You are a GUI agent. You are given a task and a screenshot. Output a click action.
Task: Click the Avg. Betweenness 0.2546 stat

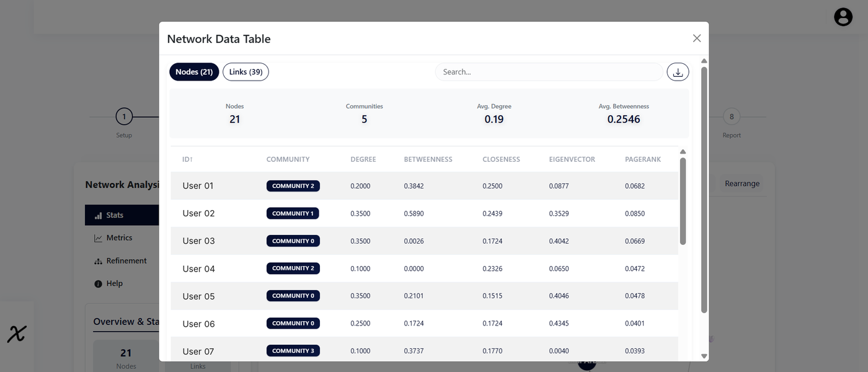624,113
